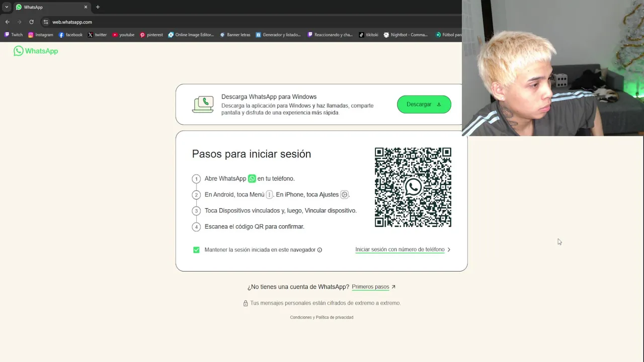Viewport: 644px width, 362px height.
Task: Open the twitter bookmark
Action: pos(97,35)
